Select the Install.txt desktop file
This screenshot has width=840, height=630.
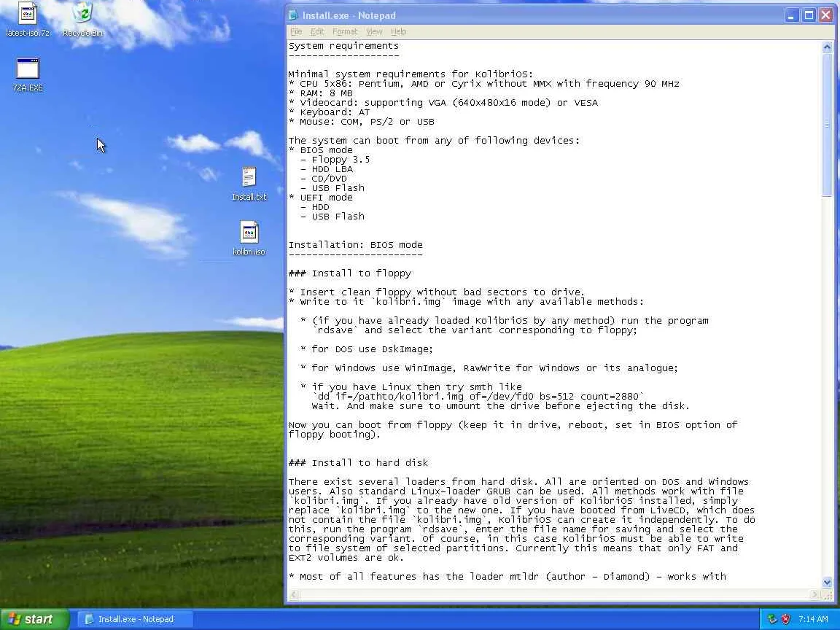click(x=249, y=184)
